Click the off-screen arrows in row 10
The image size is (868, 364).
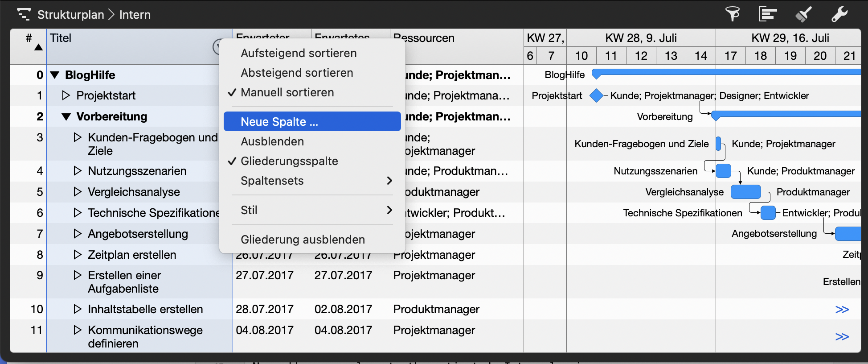[842, 310]
